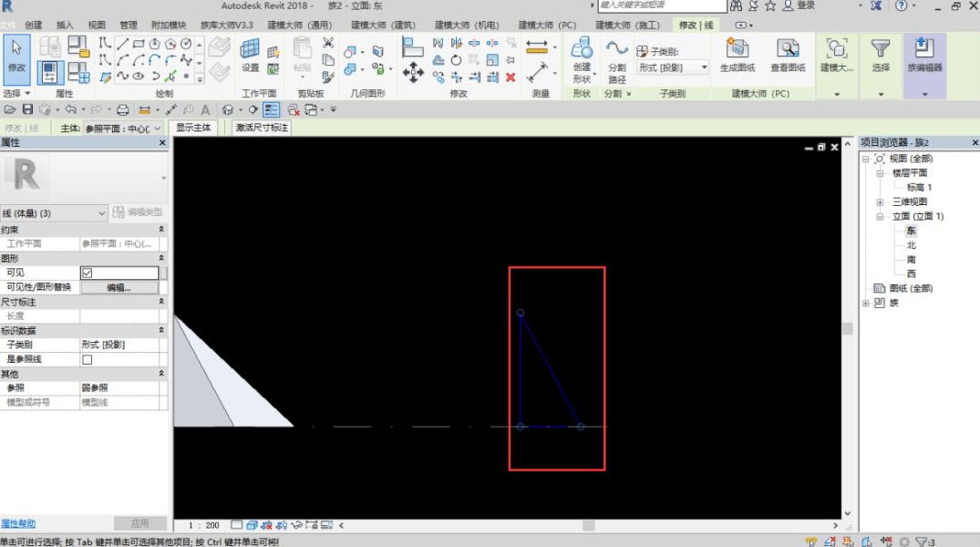Toggle the Visible (可见) checkbox
Image resolution: width=980 pixels, height=547 pixels.
click(x=88, y=273)
